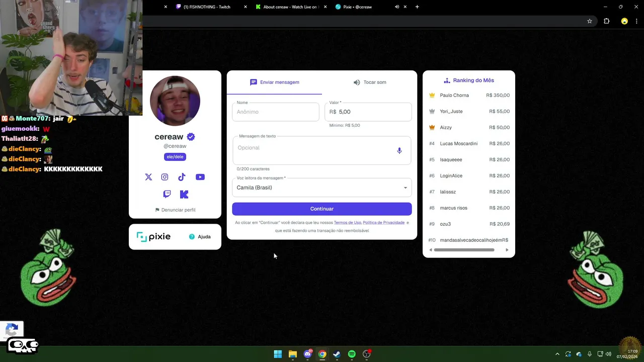The width and height of the screenshot is (644, 362).
Task: Click Aizzy ranking row
Action: click(x=469, y=127)
